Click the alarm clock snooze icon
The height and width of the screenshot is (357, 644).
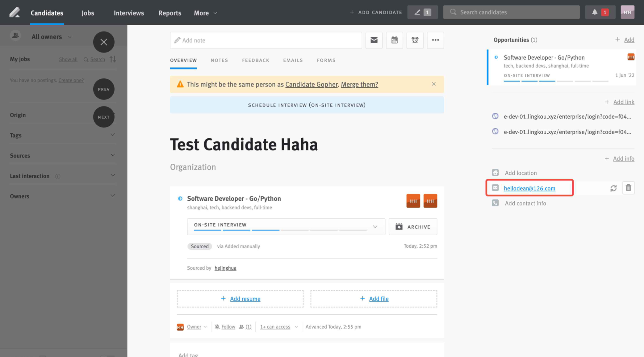[x=415, y=40]
